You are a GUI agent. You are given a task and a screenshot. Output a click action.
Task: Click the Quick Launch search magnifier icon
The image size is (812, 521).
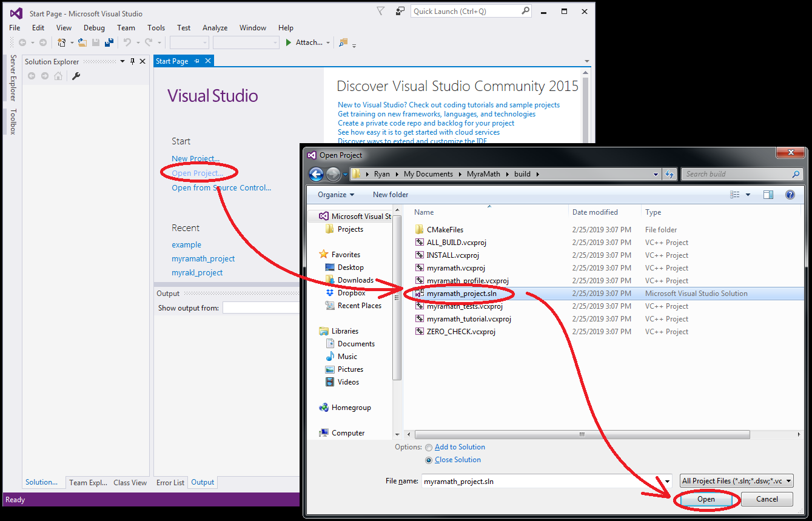pyautogui.click(x=525, y=11)
